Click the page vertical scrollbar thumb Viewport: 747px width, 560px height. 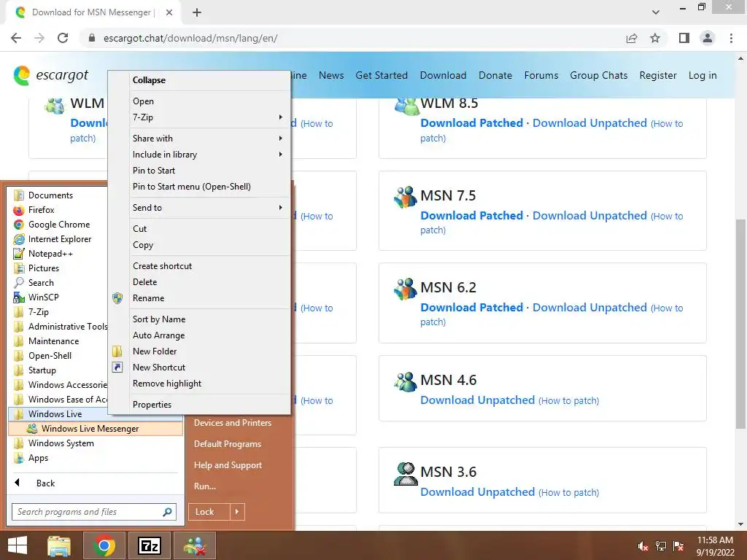click(x=740, y=323)
